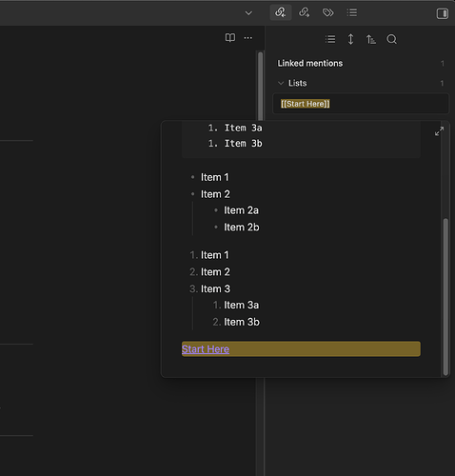Switch to reading view book icon
Screen dimensions: 455x476
230,38
